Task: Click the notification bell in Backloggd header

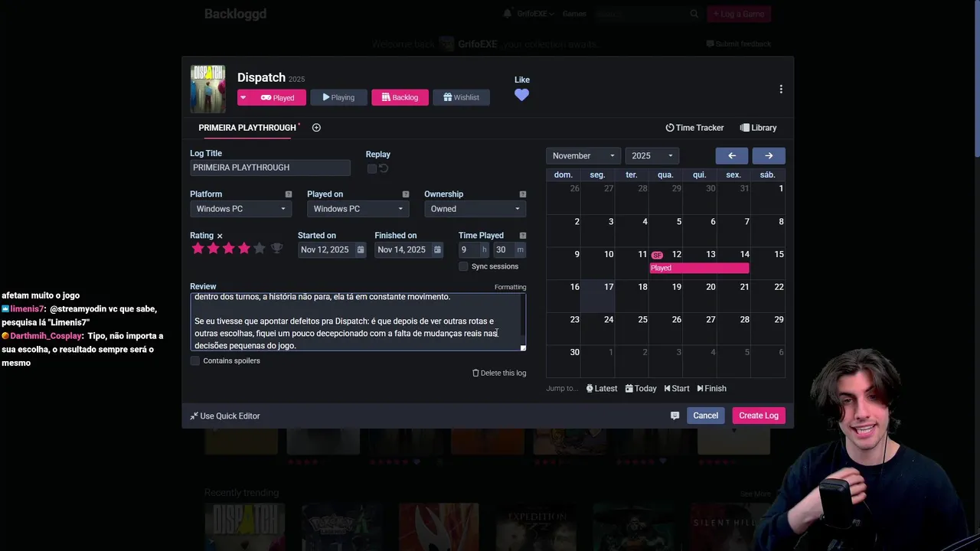Action: [507, 14]
